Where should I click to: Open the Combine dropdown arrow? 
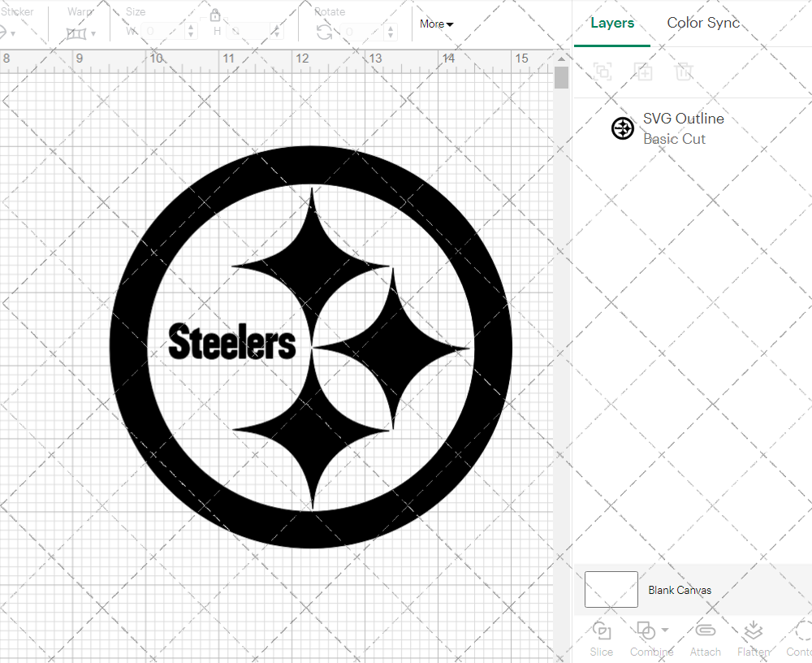point(663,630)
